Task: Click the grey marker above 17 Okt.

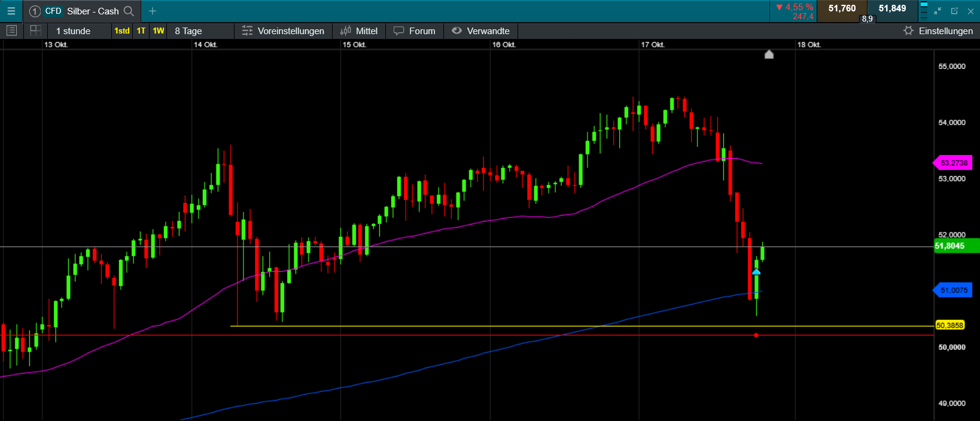Action: point(769,54)
